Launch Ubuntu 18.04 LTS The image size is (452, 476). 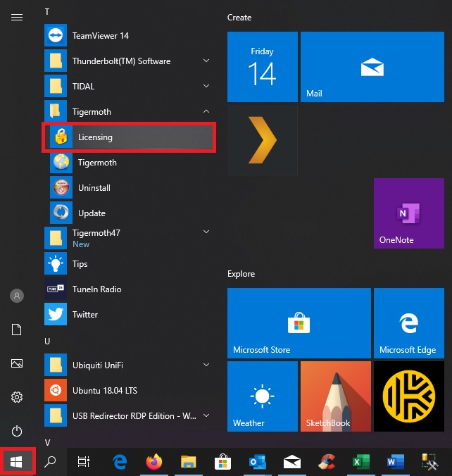129,390
